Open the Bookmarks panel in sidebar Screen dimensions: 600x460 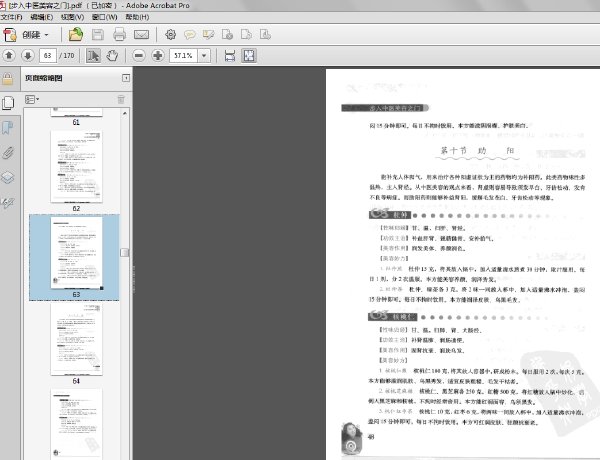[x=8, y=128]
